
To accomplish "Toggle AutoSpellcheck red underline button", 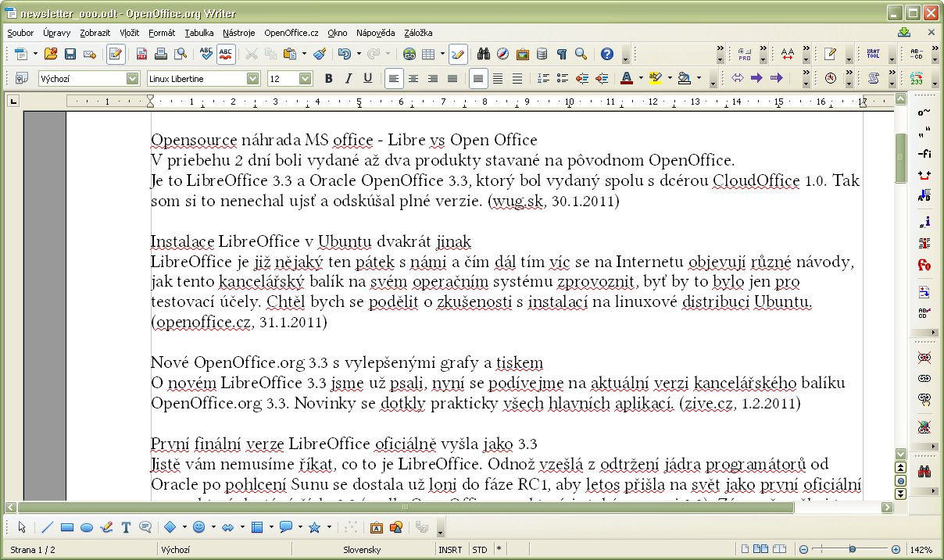I will [226, 54].
